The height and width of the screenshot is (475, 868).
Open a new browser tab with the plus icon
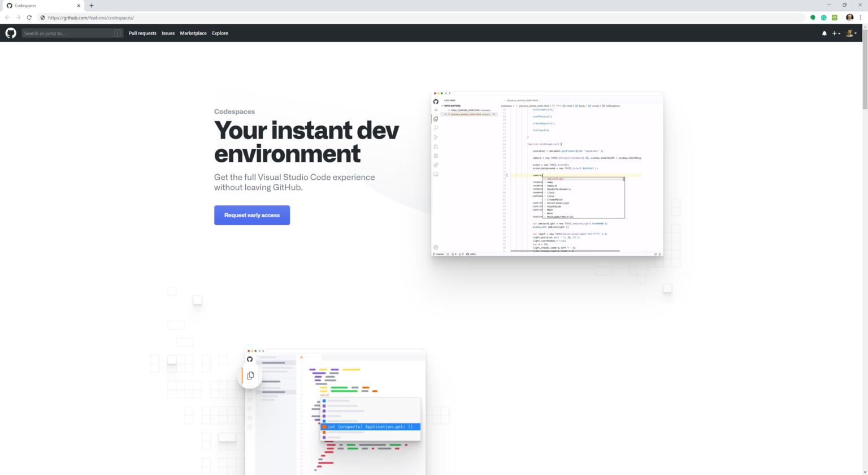pyautogui.click(x=91, y=6)
